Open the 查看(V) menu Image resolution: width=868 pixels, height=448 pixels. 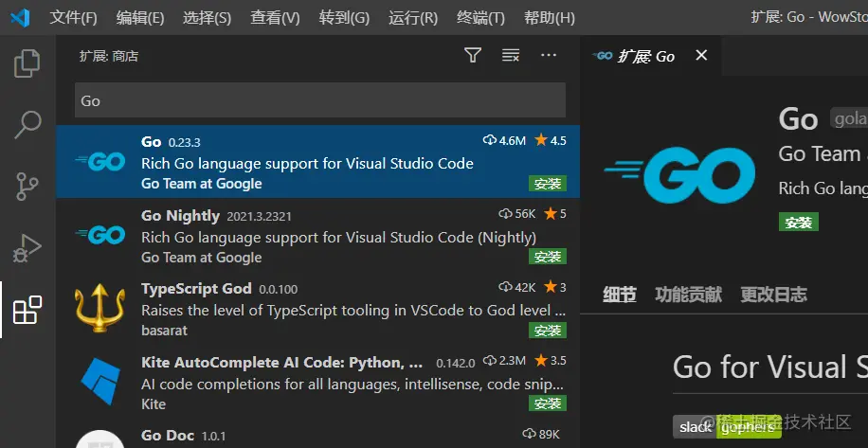[x=275, y=18]
